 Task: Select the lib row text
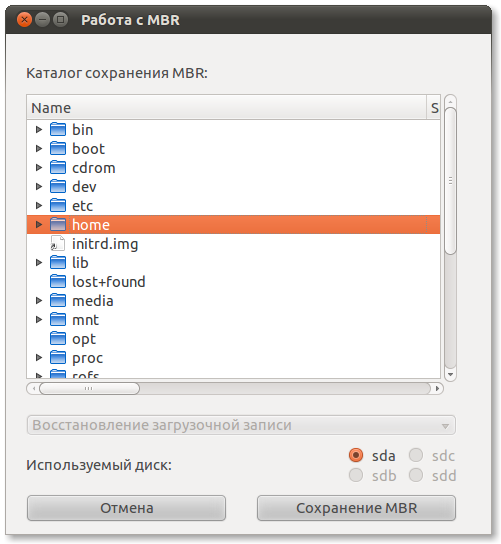tap(80, 263)
